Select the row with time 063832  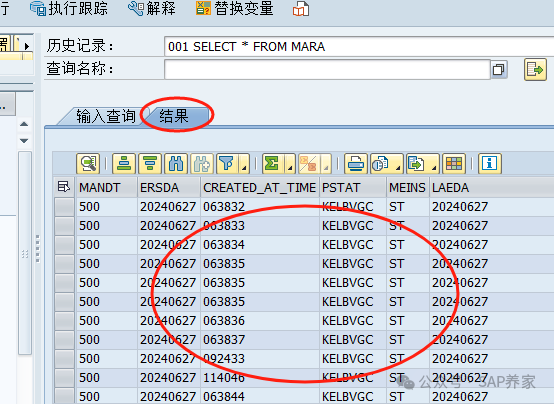[64, 206]
